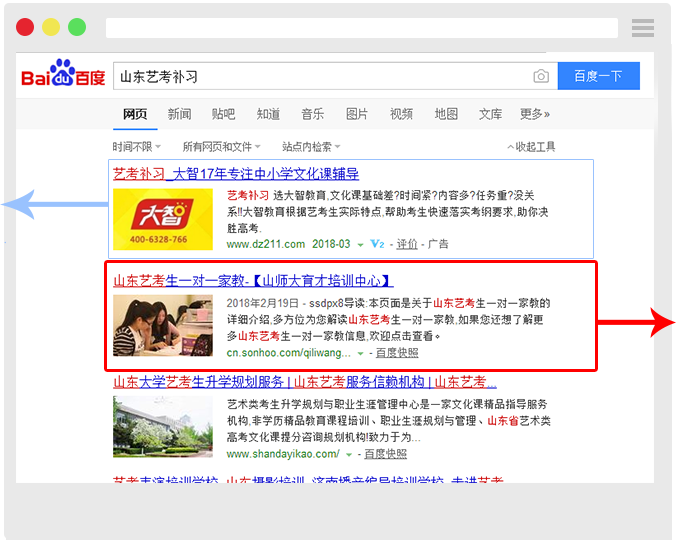Switch to the 视频 tab

tap(401, 114)
